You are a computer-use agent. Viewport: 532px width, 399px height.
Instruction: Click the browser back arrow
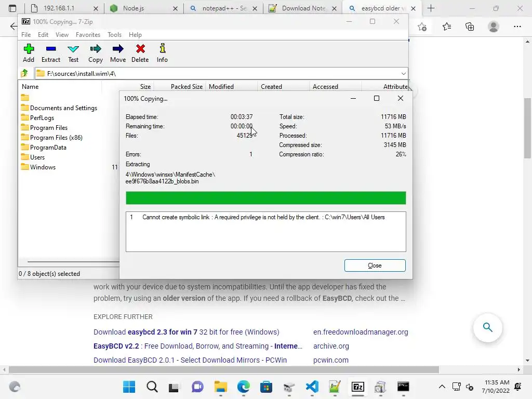tap(13, 26)
